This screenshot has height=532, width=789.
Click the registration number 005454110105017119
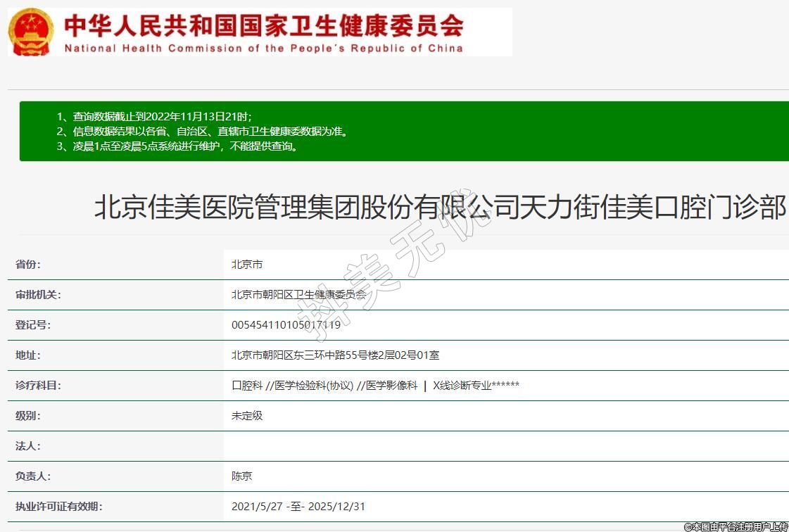click(286, 325)
